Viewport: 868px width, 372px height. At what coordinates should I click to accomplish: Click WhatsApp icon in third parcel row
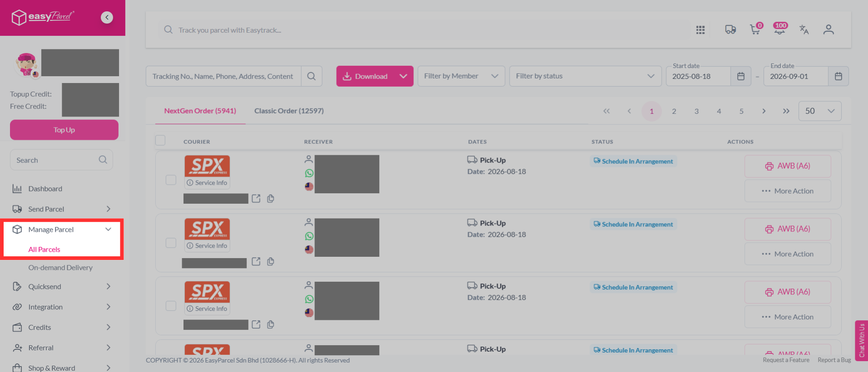309,299
